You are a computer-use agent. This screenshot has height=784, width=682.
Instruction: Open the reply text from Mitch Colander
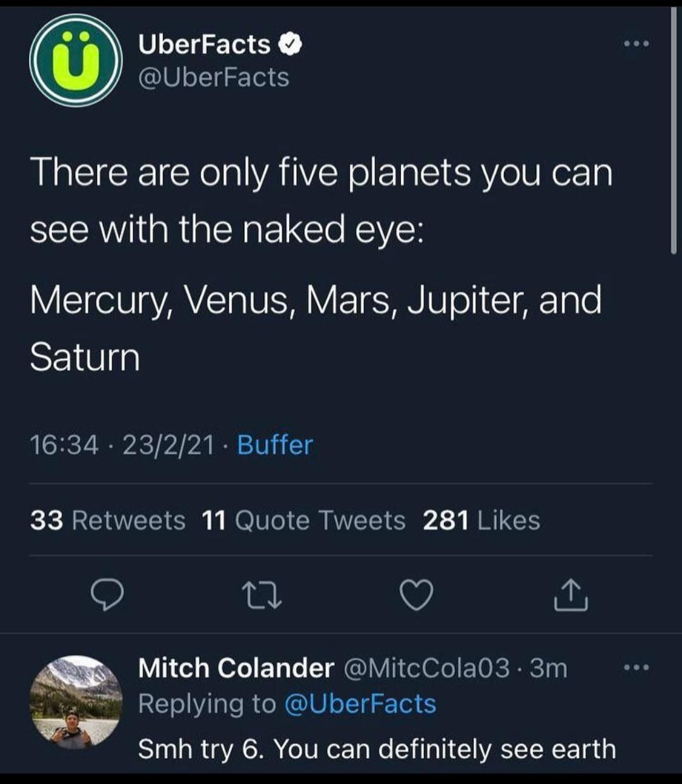(x=376, y=749)
